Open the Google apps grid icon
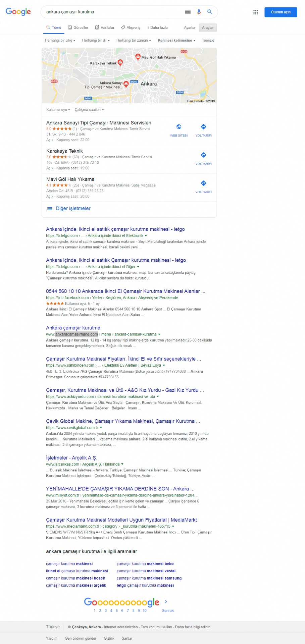This screenshot has width=305, height=644. click(256, 12)
